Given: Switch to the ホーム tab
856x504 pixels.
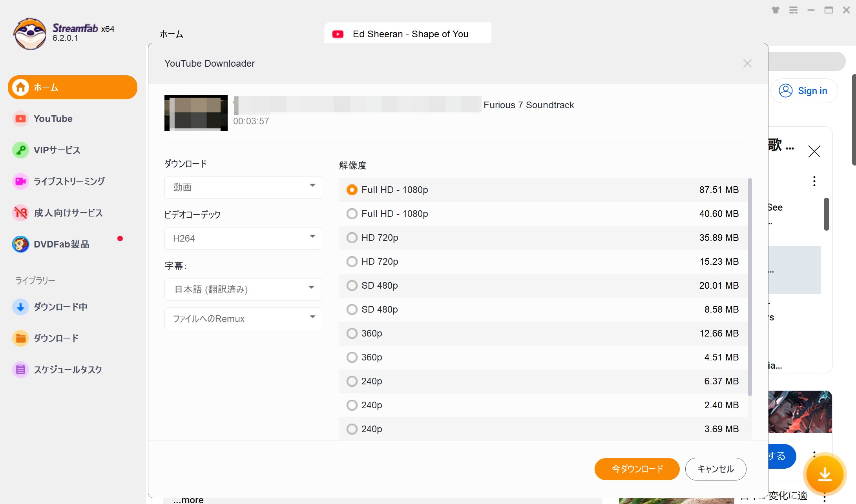Looking at the screenshot, I should 172,34.
